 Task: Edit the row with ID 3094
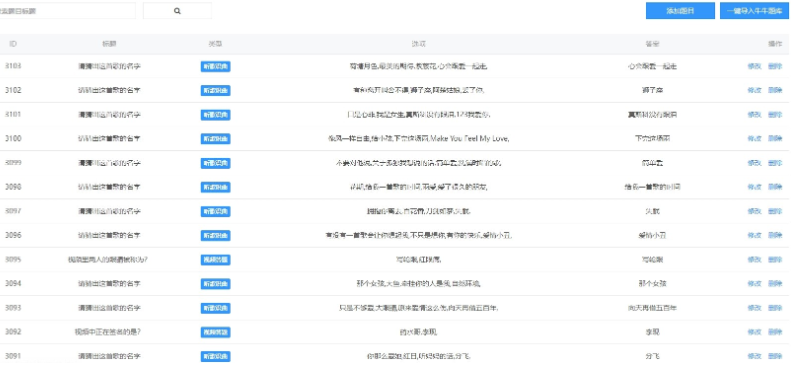click(754, 283)
